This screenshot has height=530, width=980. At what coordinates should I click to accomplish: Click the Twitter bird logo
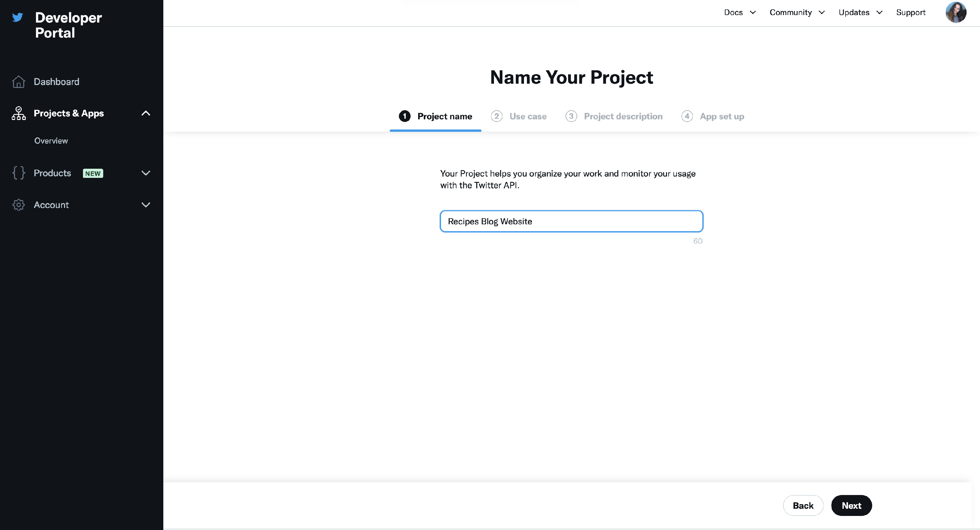pos(18,17)
